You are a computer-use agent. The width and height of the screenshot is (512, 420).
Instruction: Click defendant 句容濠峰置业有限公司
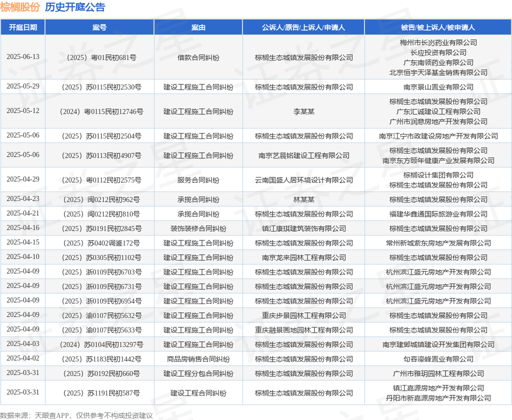438,359
